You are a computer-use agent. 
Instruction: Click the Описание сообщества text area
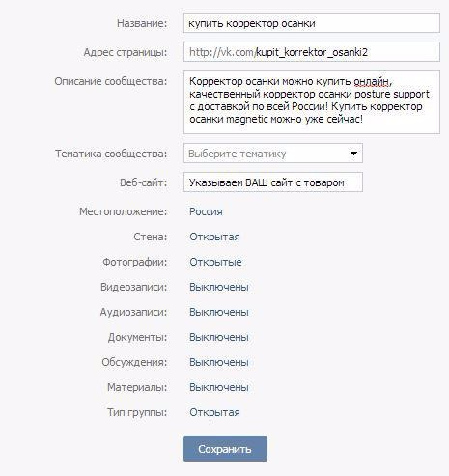(312, 102)
